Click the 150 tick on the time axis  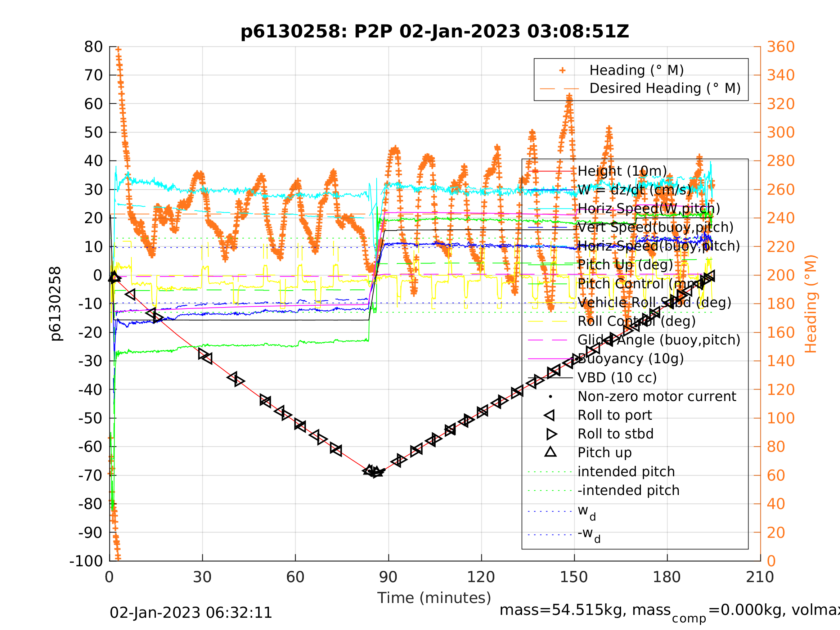pyautogui.click(x=574, y=577)
